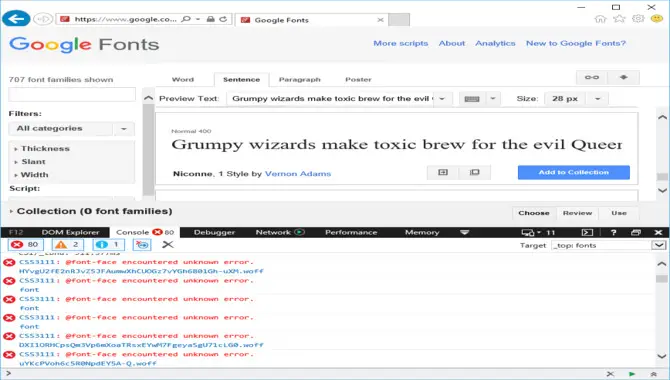This screenshot has width=670, height=380.
Task: Toggle errors filter showing 80
Action: [x=25, y=244]
